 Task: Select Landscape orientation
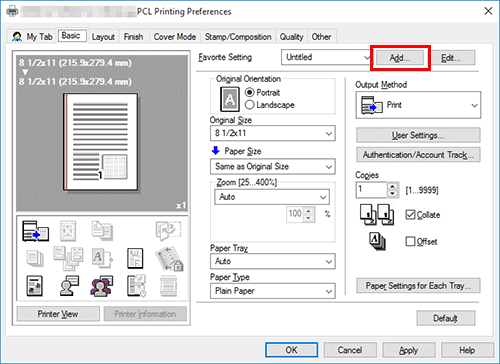[250, 105]
